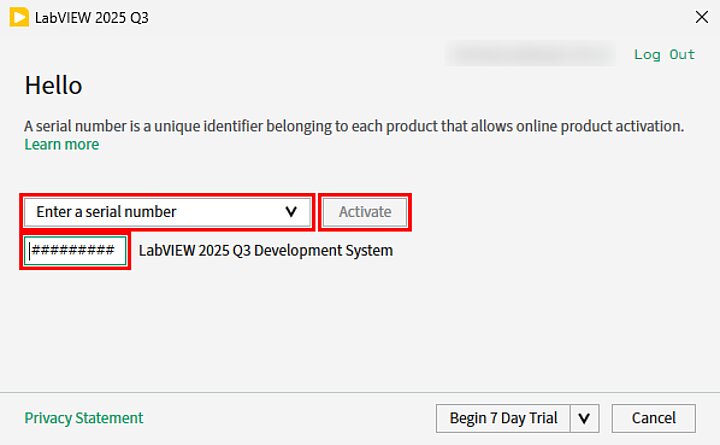Click the serial number description text

(353, 126)
